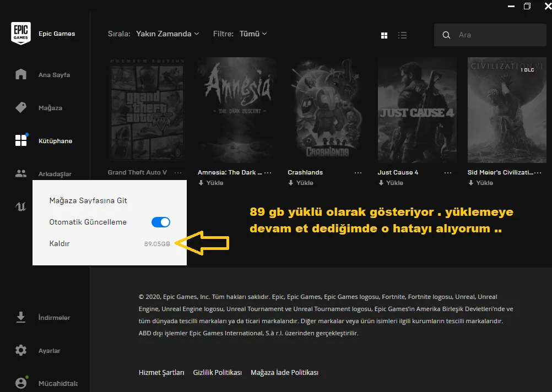
Task: Open the Filtre Tümü dropdown
Action: click(253, 34)
